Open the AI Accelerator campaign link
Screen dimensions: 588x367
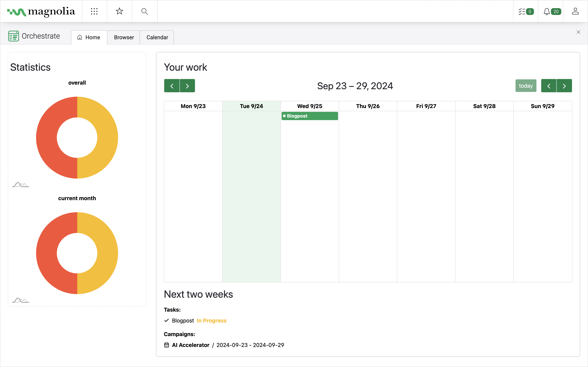point(191,345)
